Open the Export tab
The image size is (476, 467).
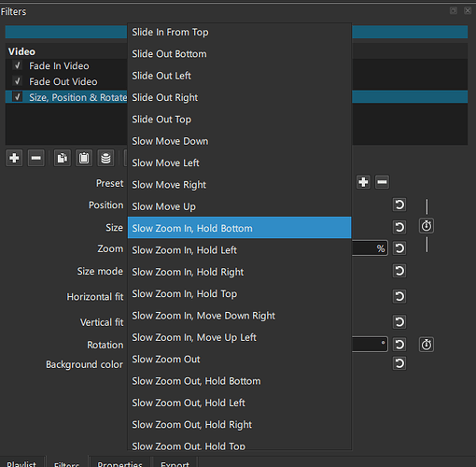coord(175,463)
